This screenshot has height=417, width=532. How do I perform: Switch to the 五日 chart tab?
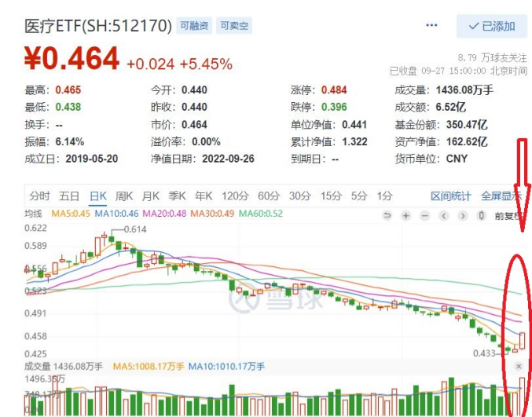point(69,196)
